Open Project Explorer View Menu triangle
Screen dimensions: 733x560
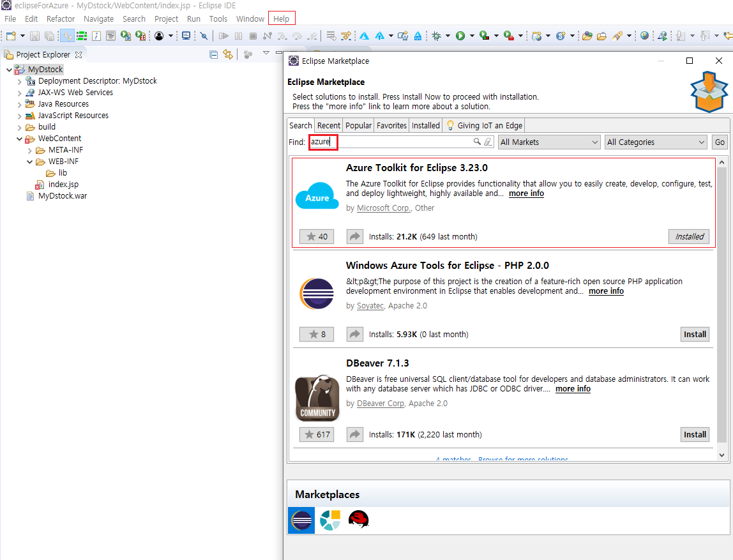pyautogui.click(x=266, y=53)
